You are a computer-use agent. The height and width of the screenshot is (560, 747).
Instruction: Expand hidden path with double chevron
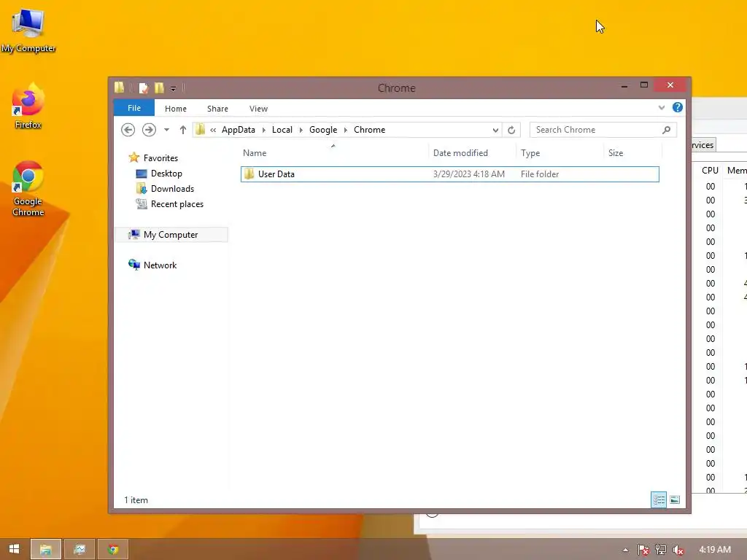click(213, 130)
